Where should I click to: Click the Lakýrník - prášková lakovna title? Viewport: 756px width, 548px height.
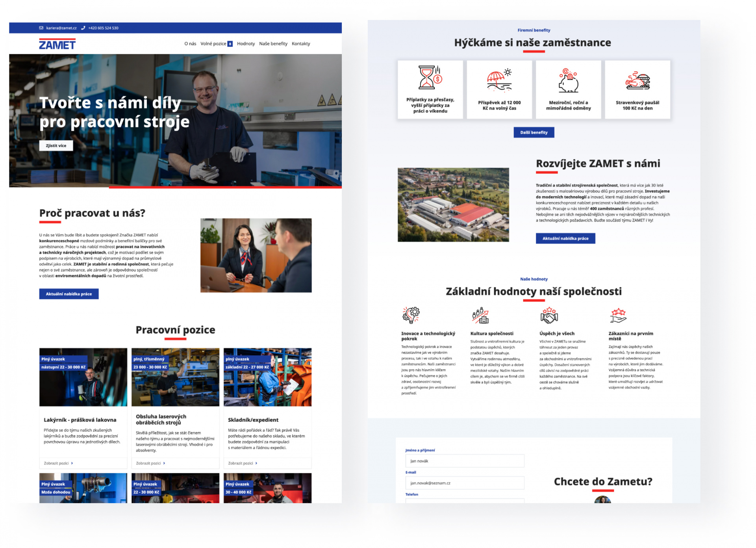tap(80, 420)
